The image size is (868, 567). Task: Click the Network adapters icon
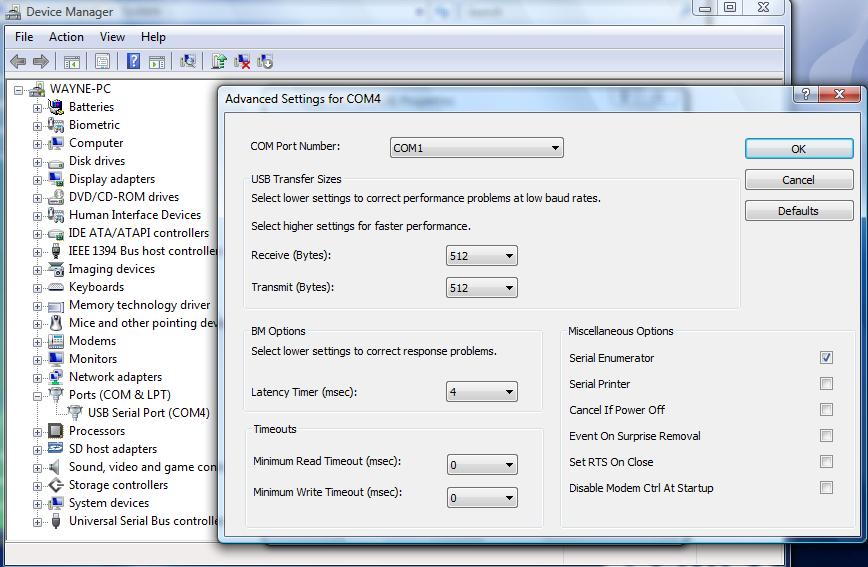(55, 377)
